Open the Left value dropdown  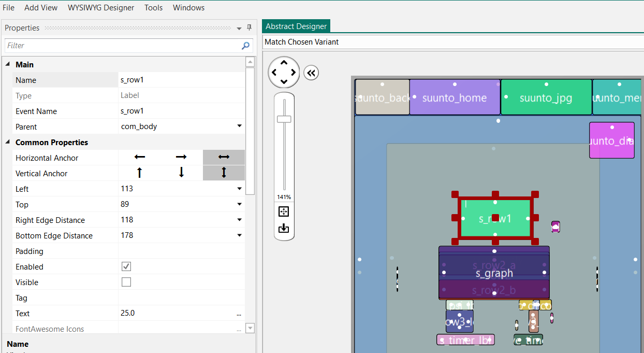pyautogui.click(x=239, y=189)
